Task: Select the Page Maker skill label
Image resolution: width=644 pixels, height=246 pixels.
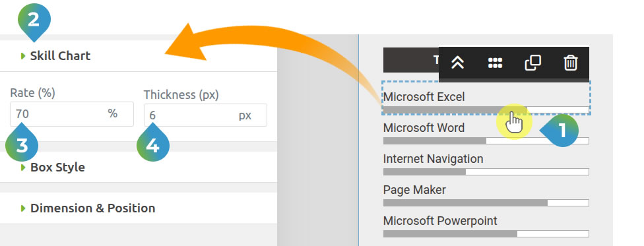Action: point(414,190)
